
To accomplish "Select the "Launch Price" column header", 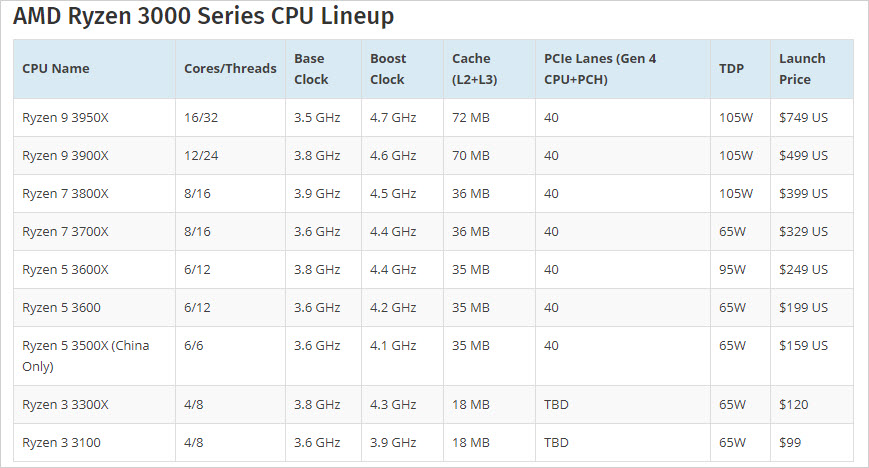I will click(801, 69).
